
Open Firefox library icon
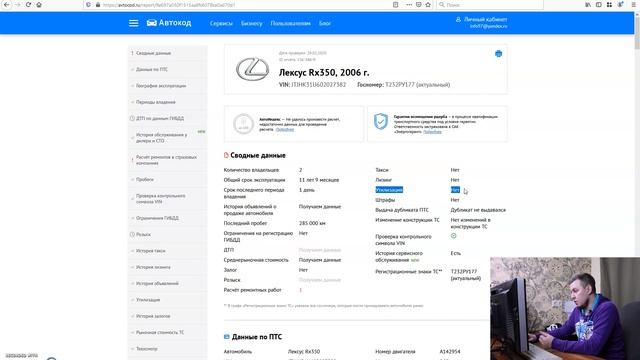(588, 4)
